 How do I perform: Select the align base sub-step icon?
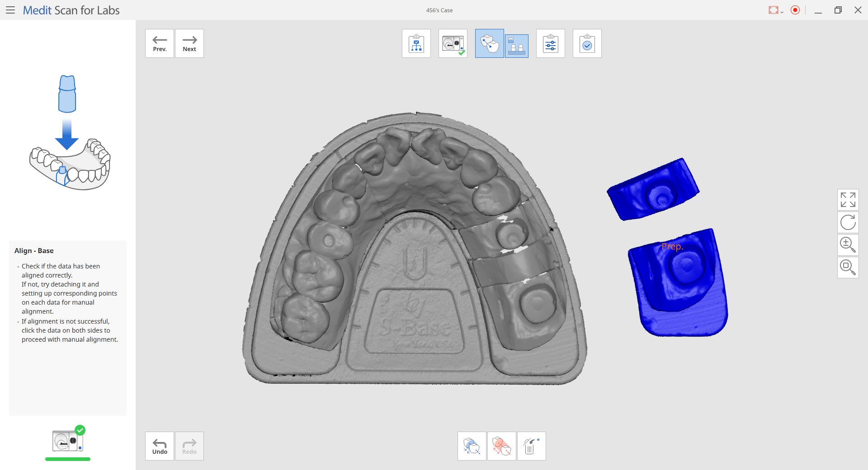point(517,46)
